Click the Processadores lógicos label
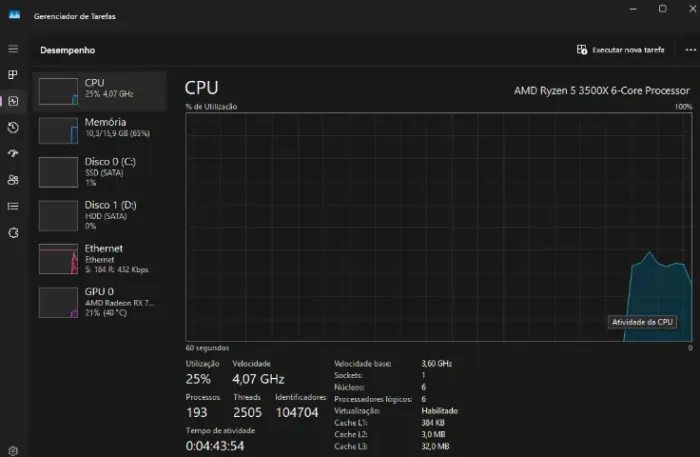This screenshot has width=700, height=457. [373, 399]
